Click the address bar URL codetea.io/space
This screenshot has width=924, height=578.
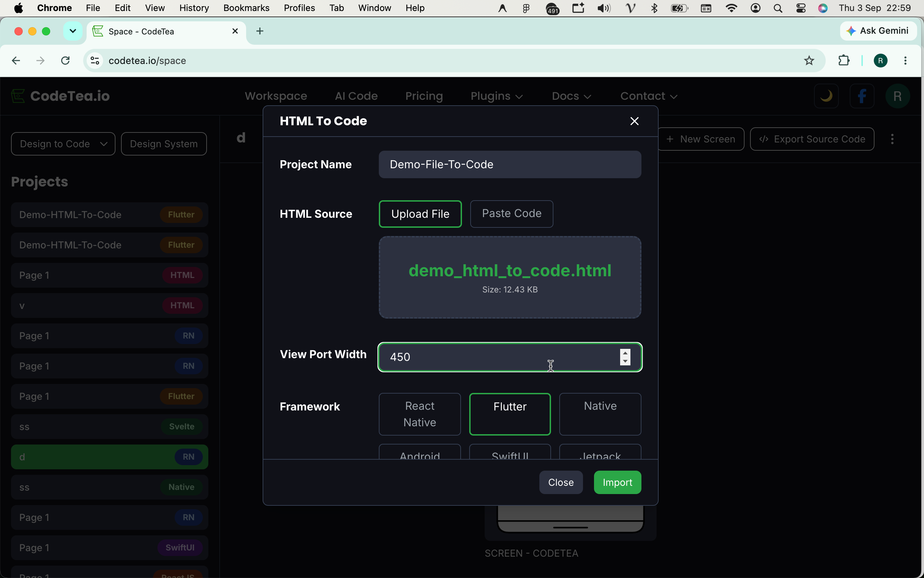147,61
